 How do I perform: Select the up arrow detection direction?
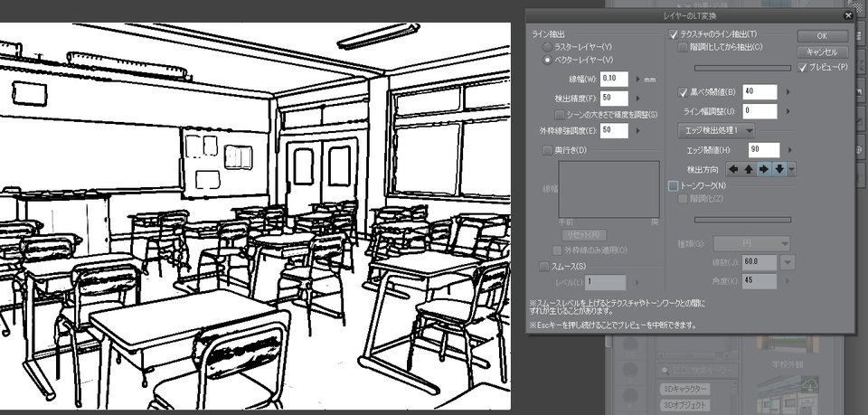pos(749,169)
